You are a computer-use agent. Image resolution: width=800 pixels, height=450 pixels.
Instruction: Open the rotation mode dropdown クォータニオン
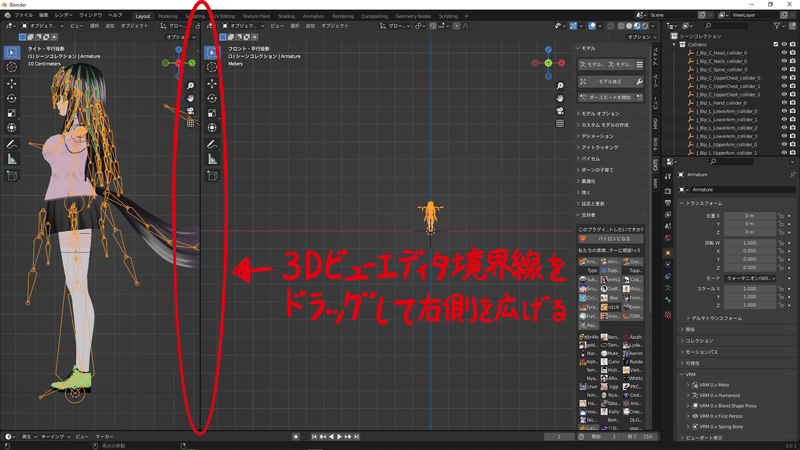(x=750, y=279)
